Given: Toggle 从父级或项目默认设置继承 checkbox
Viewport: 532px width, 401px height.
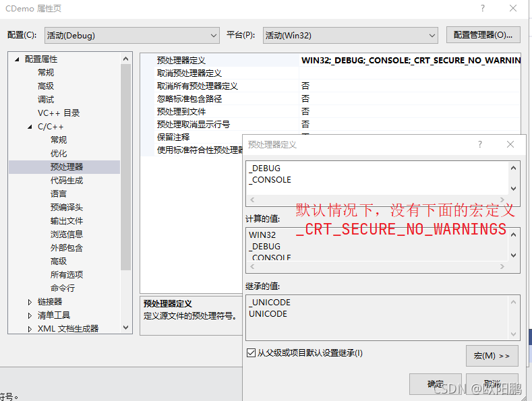Looking at the screenshot, I should coord(251,353).
